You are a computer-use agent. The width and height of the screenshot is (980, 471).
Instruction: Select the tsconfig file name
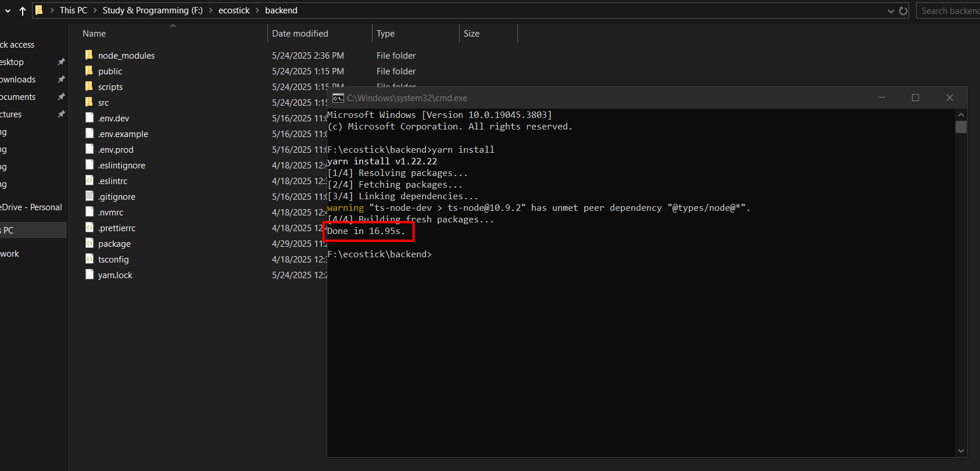point(113,260)
